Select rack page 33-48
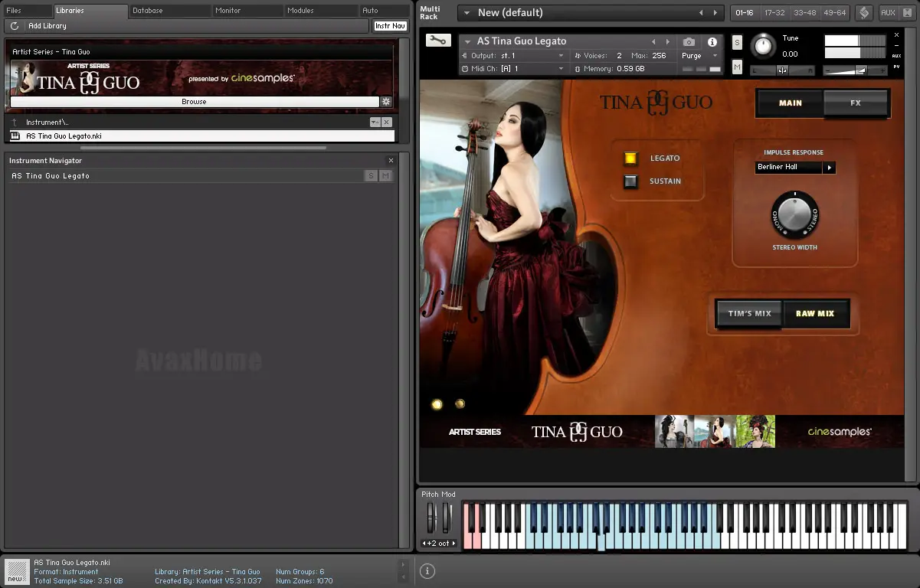 click(804, 13)
